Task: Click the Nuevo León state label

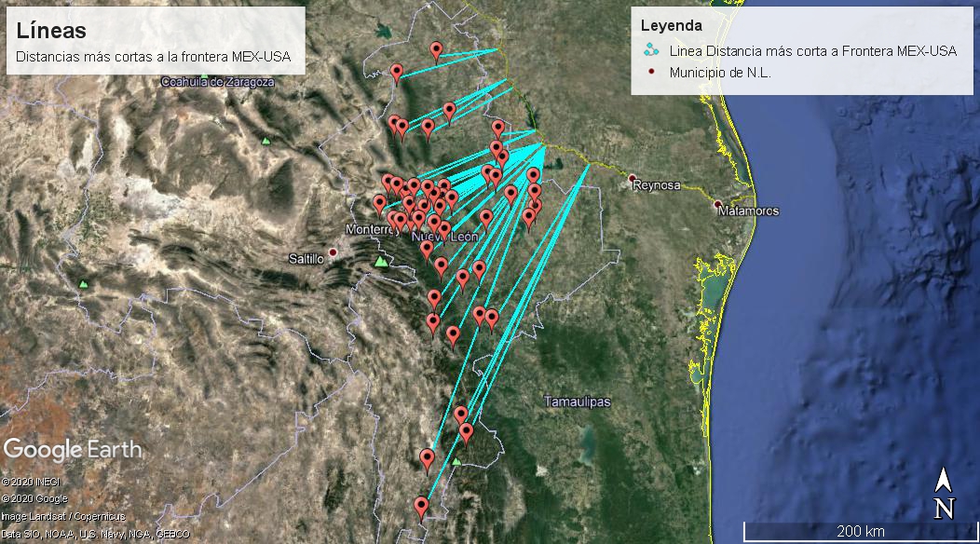Action: pos(445,238)
